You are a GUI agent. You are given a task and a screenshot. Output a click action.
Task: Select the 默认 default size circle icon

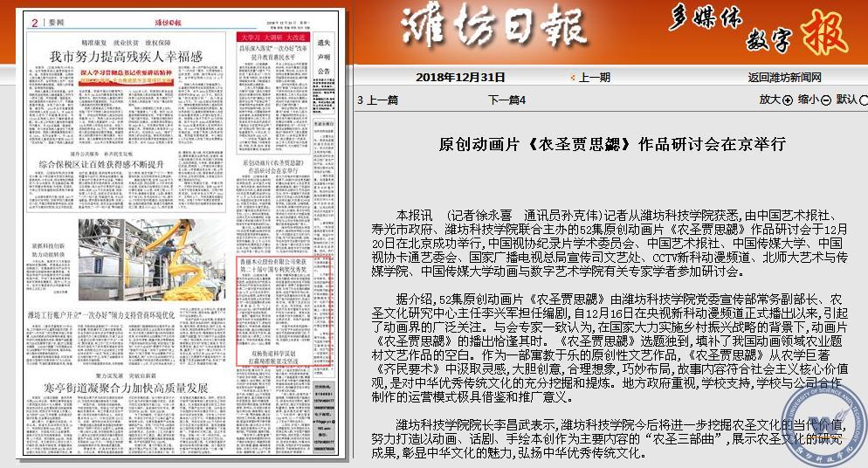coord(864,100)
